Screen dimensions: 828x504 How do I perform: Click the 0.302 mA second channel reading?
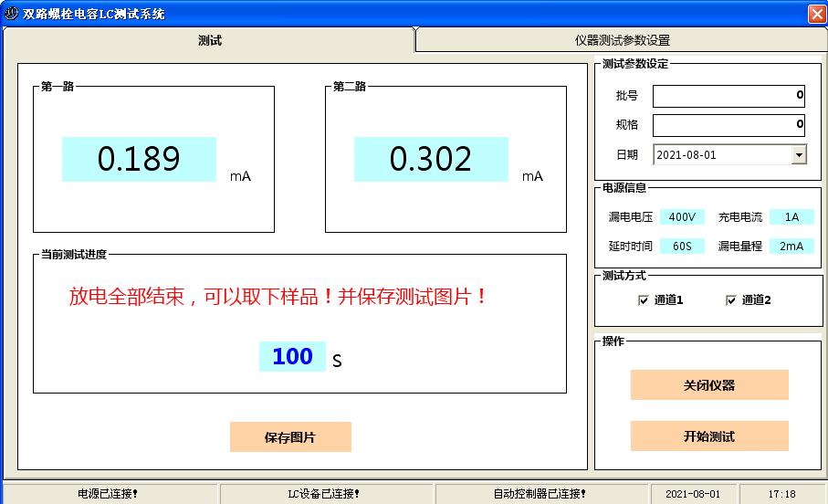click(431, 160)
